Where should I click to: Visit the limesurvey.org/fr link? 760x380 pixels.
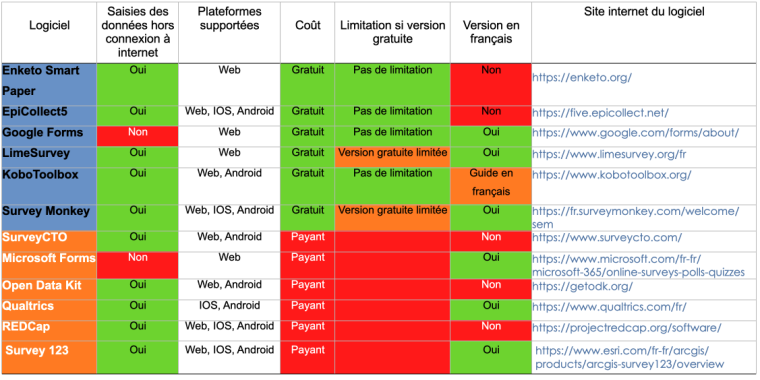point(608,155)
